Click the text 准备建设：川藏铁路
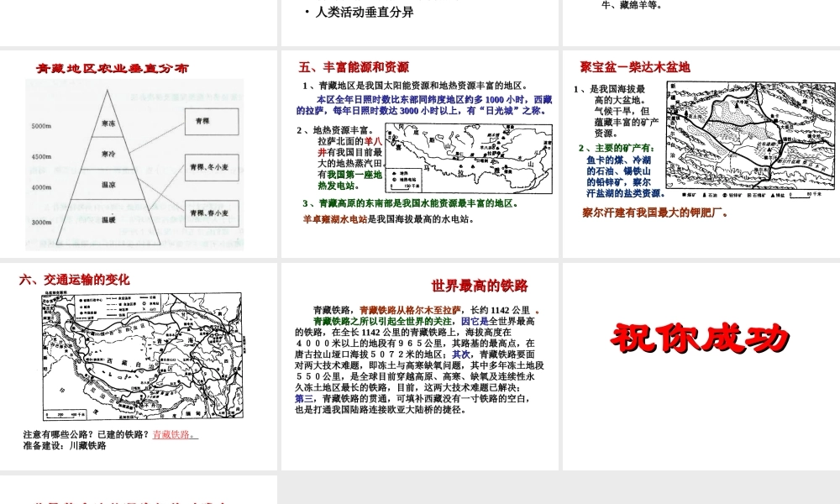This screenshot has width=840, height=504. click(65, 445)
